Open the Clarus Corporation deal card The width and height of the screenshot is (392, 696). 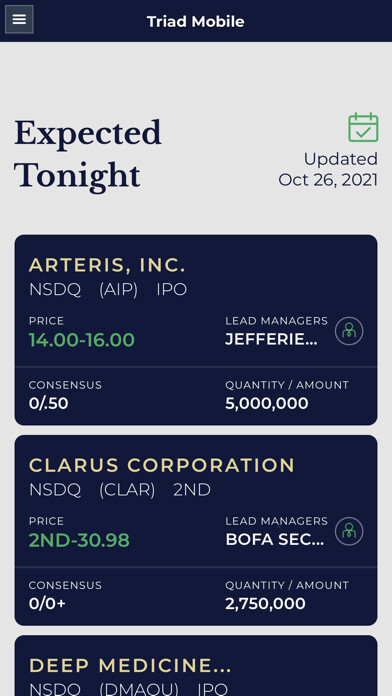196,530
